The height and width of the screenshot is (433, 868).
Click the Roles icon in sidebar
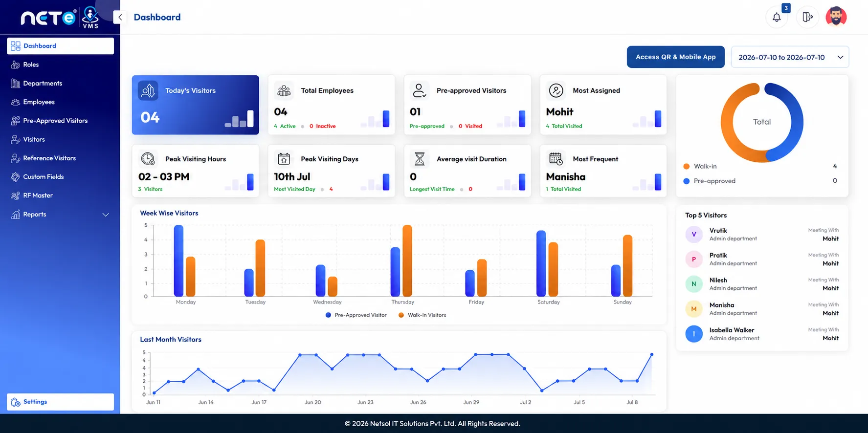point(16,65)
